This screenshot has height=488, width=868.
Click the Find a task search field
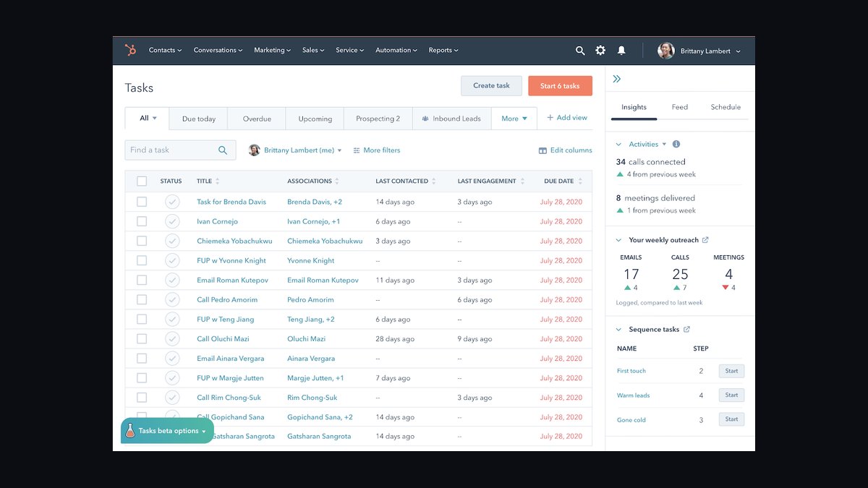pos(180,150)
